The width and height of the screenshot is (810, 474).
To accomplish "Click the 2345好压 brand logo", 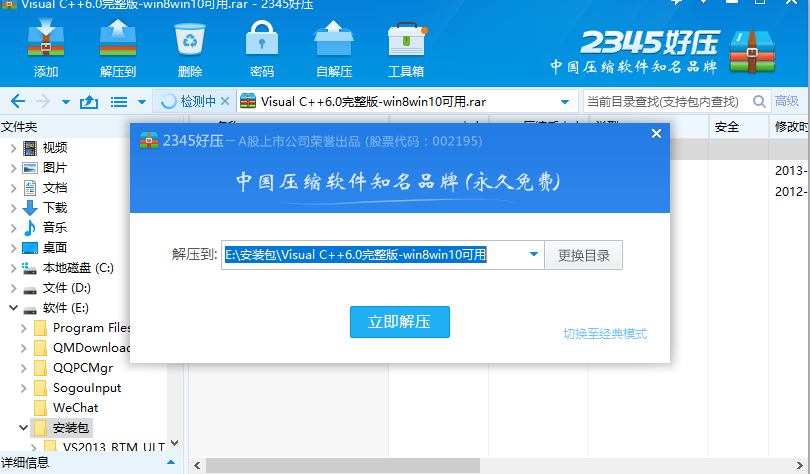I will [664, 52].
